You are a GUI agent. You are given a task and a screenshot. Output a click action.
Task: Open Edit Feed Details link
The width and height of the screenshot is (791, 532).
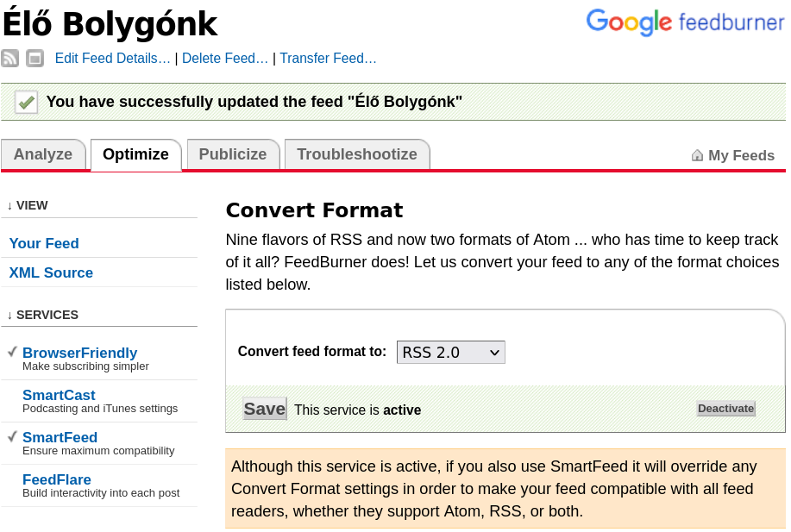(112, 59)
